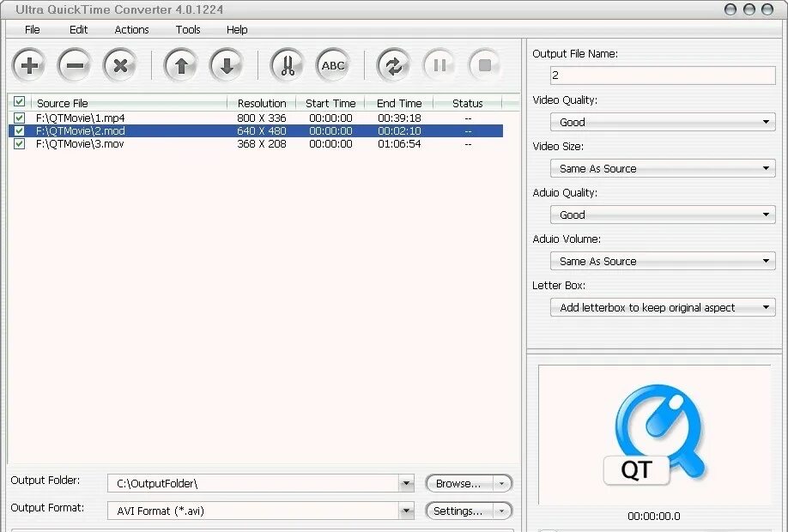Select the F:\QTMovie\2.mod row
788x532 pixels.
click(256, 130)
